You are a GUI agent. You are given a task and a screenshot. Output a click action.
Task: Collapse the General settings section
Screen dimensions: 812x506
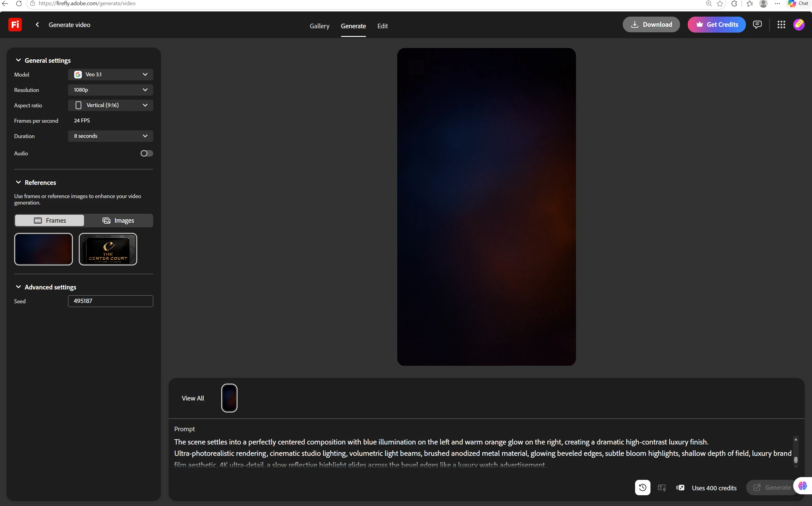pos(18,60)
